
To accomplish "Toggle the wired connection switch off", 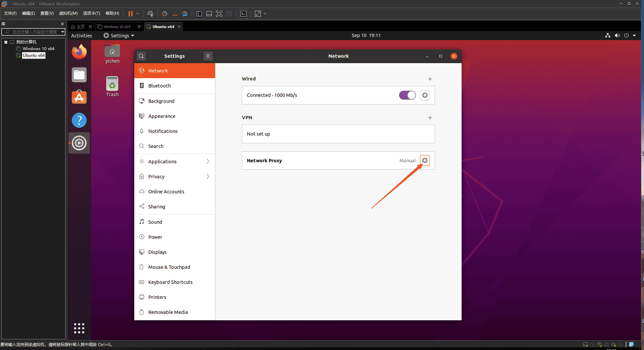I will click(x=407, y=95).
